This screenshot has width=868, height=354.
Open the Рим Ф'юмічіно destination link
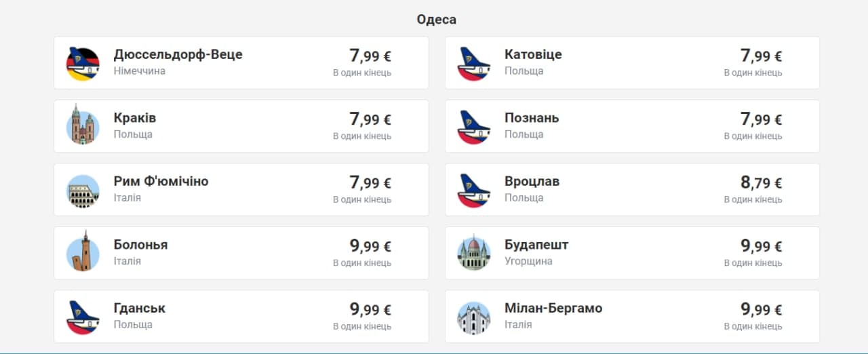[161, 181]
